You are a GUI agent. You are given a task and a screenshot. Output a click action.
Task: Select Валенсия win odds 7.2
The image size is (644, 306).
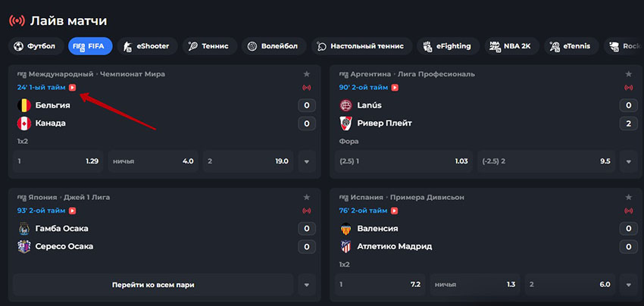[380, 285]
